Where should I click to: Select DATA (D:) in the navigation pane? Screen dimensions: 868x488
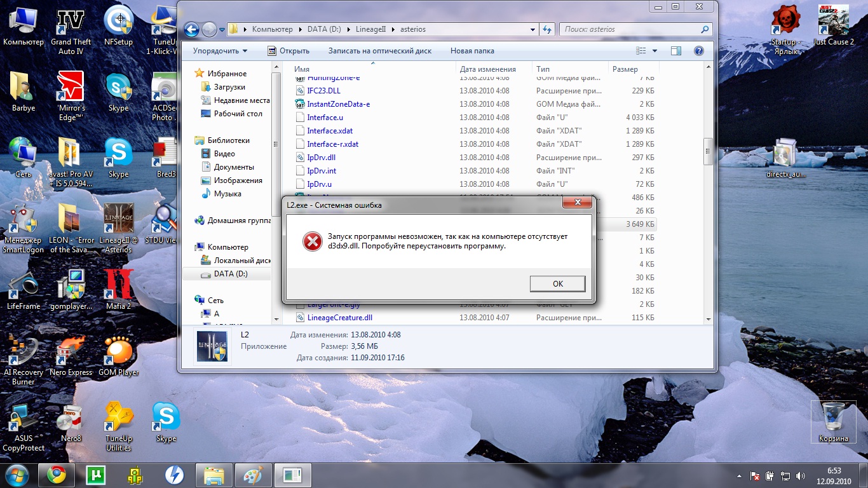[230, 274]
